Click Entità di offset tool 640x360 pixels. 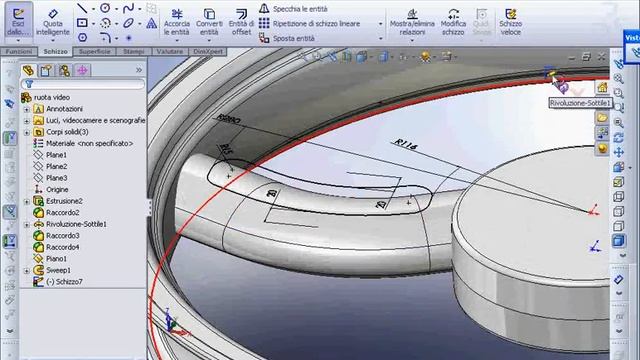pos(241,22)
